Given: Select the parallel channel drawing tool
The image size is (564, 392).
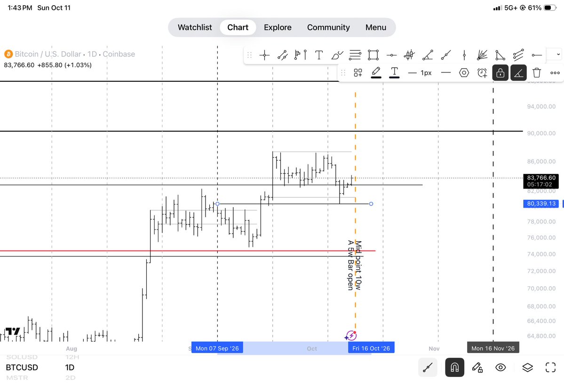Looking at the screenshot, I should pos(282,55).
